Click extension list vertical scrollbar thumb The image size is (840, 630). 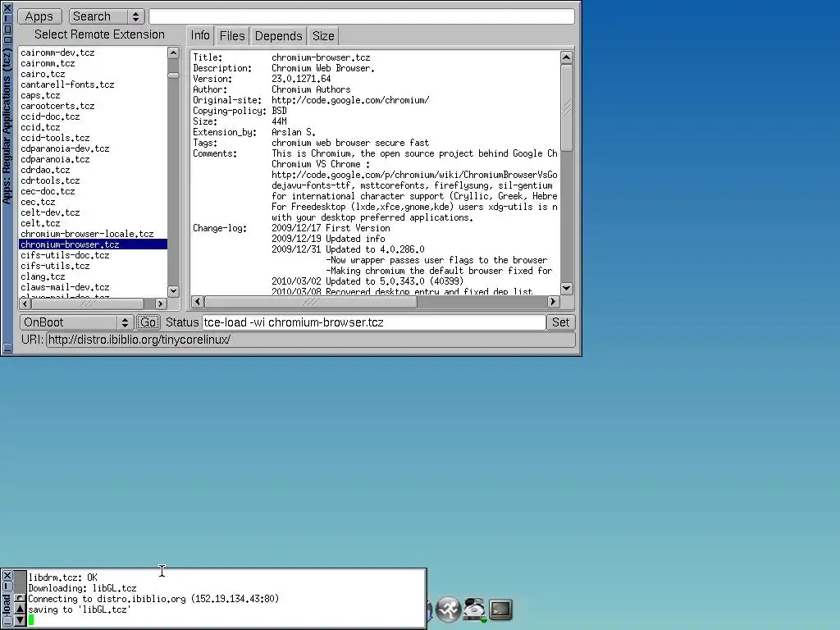(173, 75)
